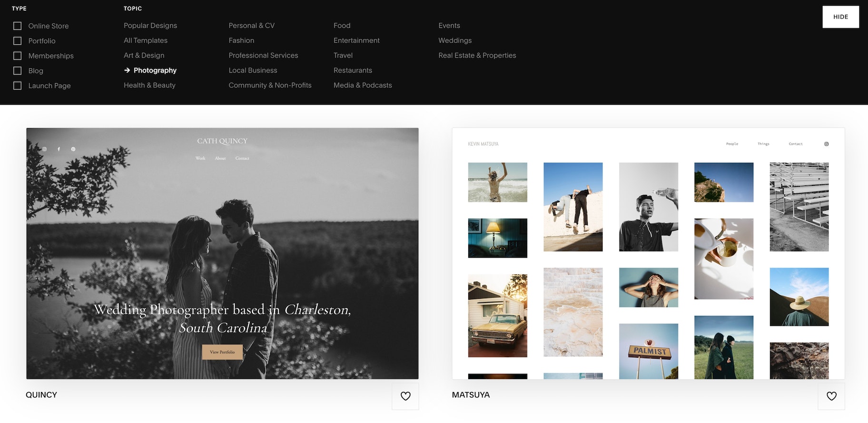Screen dimensions: 868x423
Task: Click Instagram icon in Matsuya preview header
Action: (x=826, y=144)
